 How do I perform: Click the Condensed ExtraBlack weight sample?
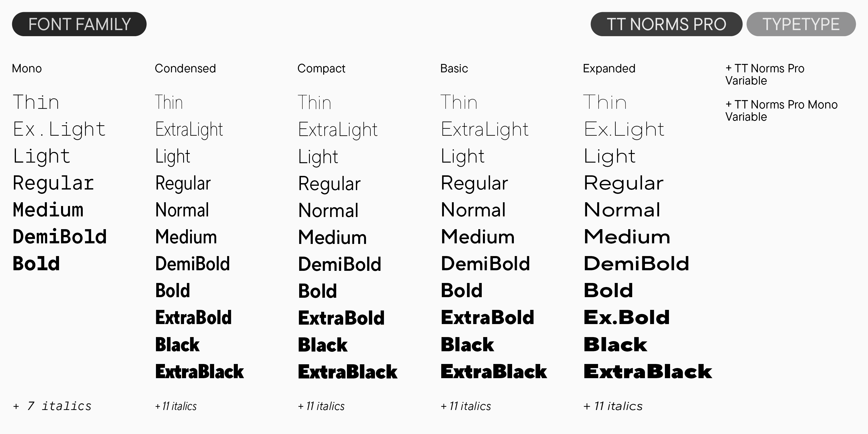click(x=199, y=371)
